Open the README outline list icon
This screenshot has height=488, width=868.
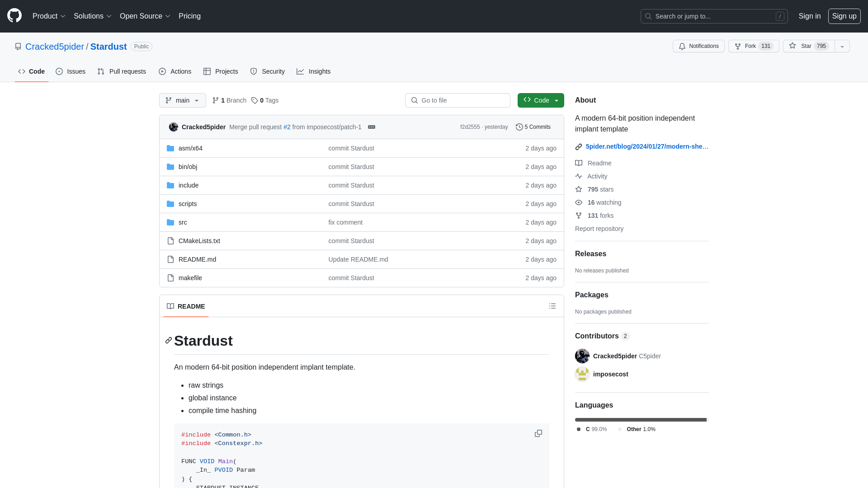point(552,306)
